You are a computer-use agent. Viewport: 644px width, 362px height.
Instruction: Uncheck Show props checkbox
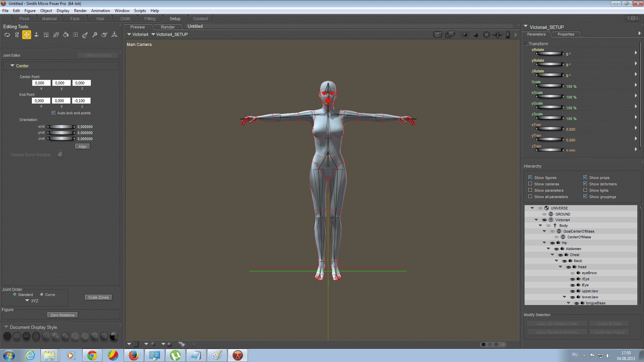click(x=585, y=177)
